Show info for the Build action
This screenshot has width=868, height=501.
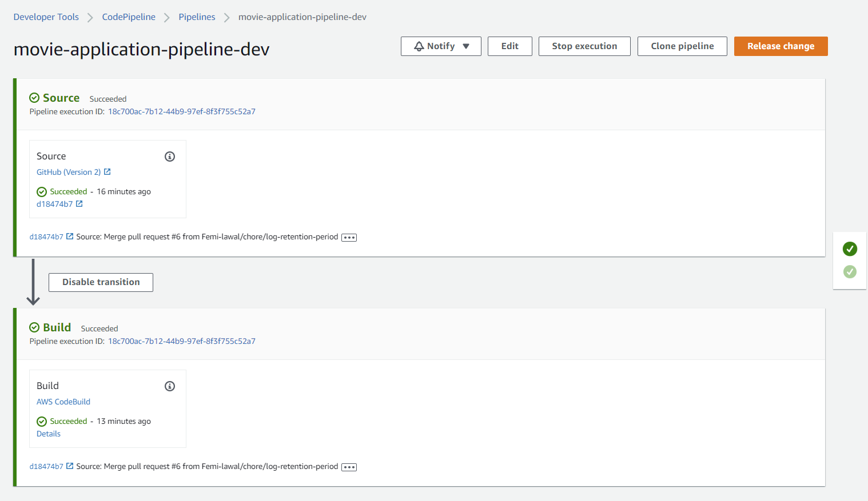[170, 386]
